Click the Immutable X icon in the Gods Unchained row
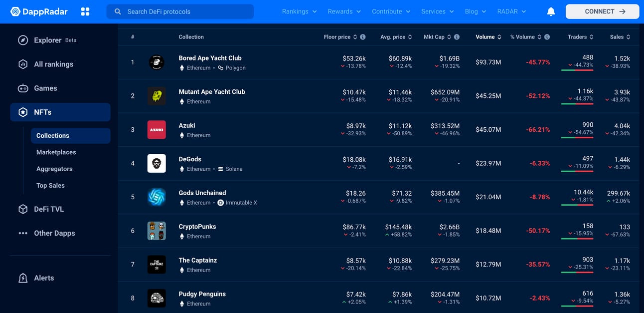The width and height of the screenshot is (644, 313). (x=221, y=203)
